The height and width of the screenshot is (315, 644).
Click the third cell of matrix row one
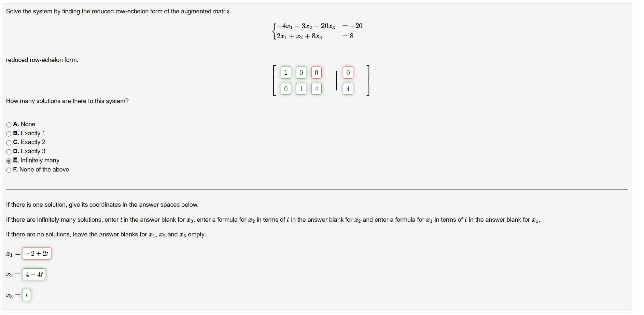[316, 72]
